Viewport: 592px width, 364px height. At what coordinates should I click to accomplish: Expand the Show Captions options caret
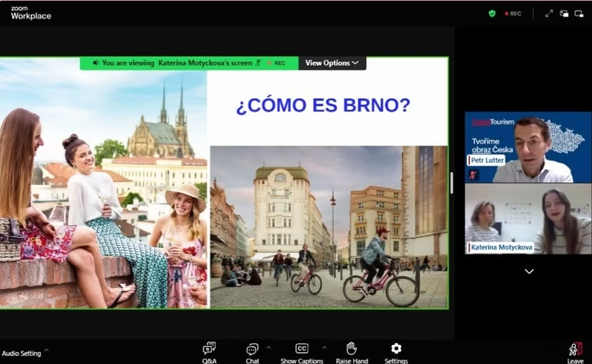click(x=324, y=347)
